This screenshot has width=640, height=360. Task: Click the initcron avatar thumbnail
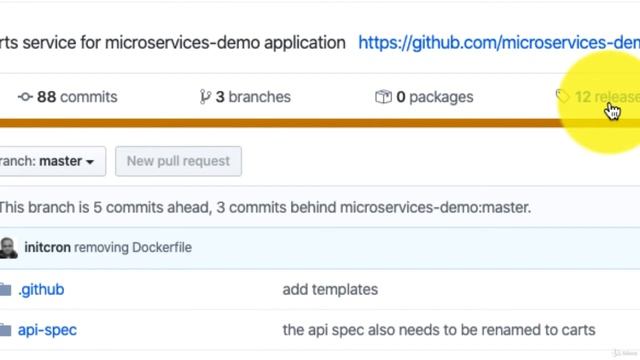(9, 248)
